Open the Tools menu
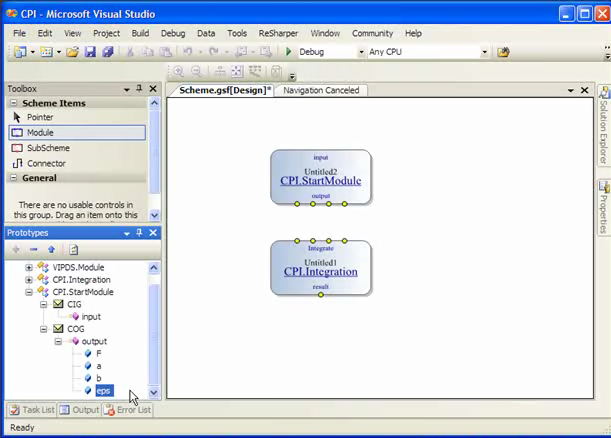The height and width of the screenshot is (438, 611). 237,34
